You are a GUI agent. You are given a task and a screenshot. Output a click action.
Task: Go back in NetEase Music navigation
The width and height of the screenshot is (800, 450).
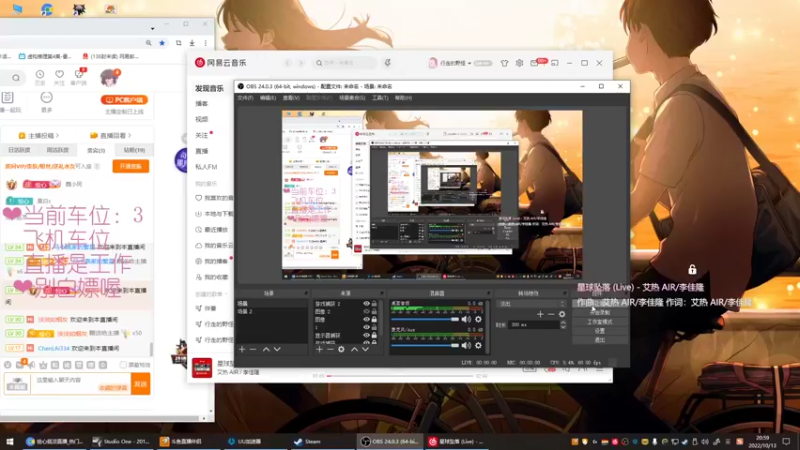(x=288, y=63)
